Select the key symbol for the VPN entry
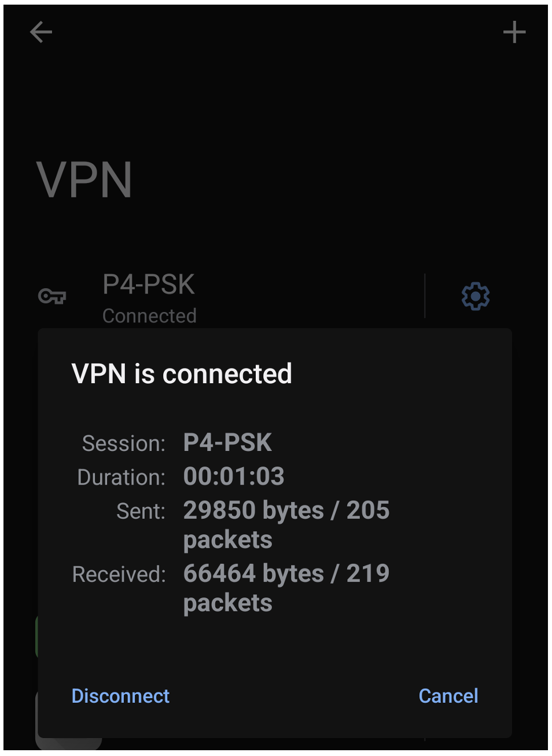 tap(51, 296)
